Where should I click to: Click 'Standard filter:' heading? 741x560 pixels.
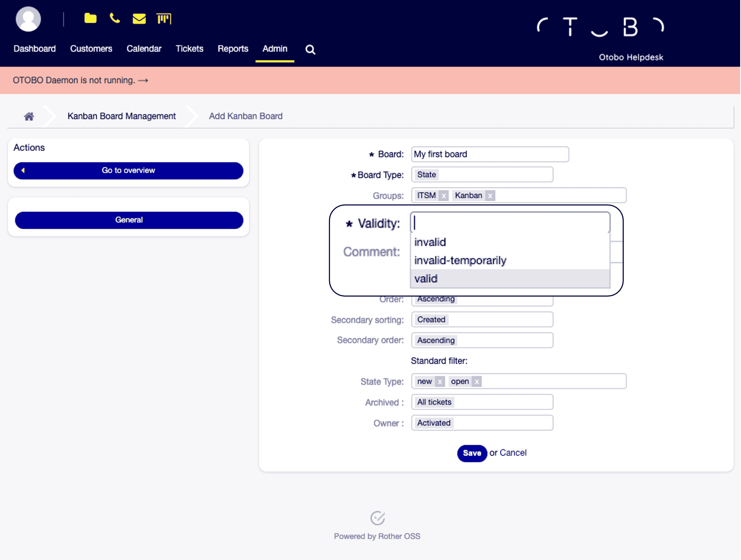(x=439, y=361)
